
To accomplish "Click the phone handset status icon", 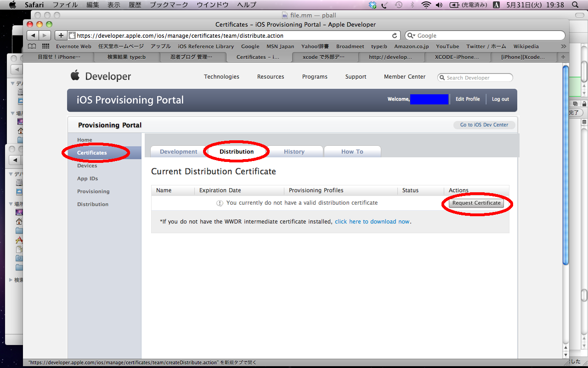I will [384, 5].
